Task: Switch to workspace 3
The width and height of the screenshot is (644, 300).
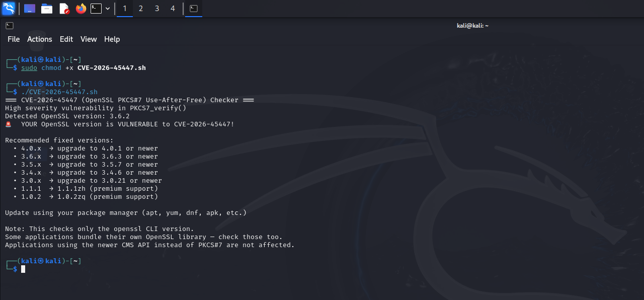Action: pos(156,9)
